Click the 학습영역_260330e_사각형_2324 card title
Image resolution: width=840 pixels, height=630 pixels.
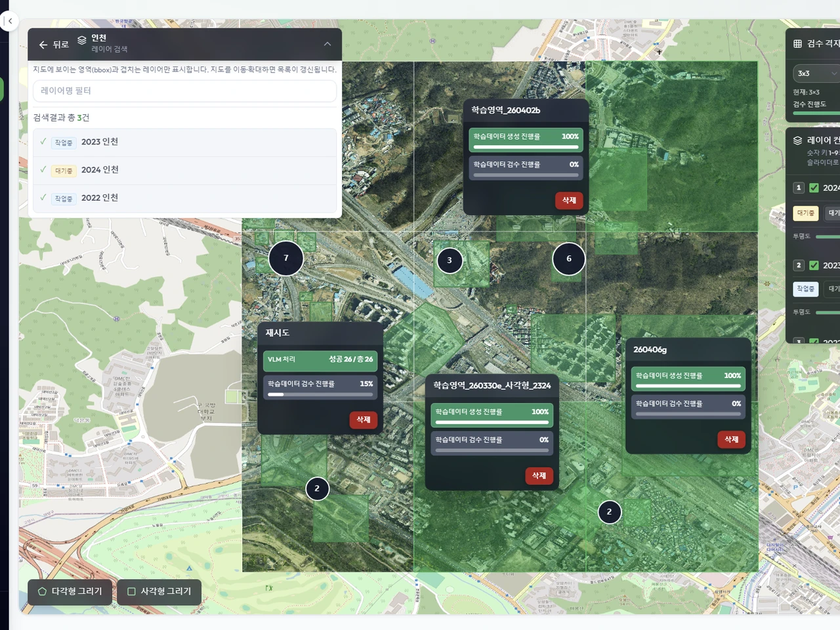tap(492, 385)
